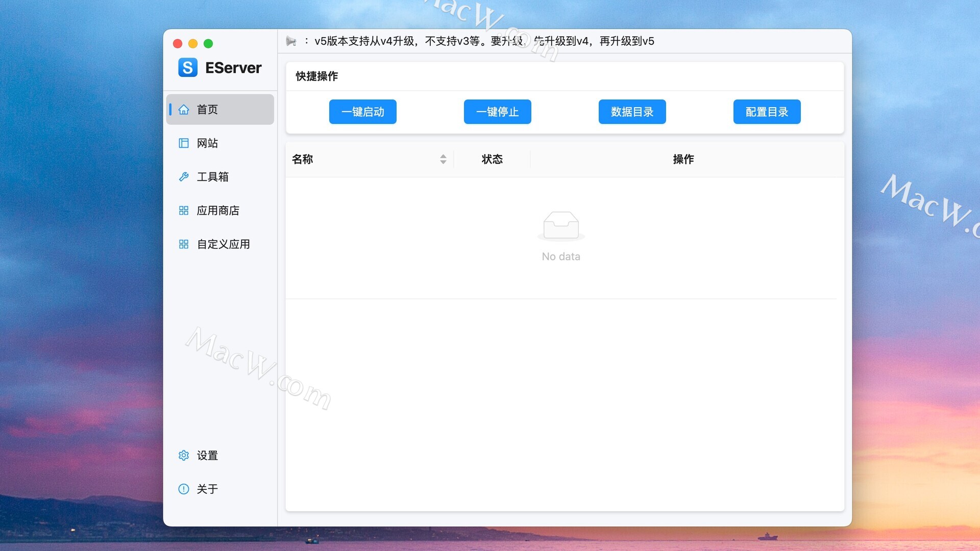Open the 网站 sidebar menu item
This screenshot has height=551, width=980.
pos(207,143)
